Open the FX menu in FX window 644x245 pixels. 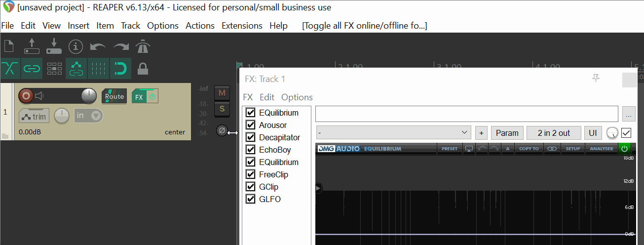pyautogui.click(x=248, y=97)
